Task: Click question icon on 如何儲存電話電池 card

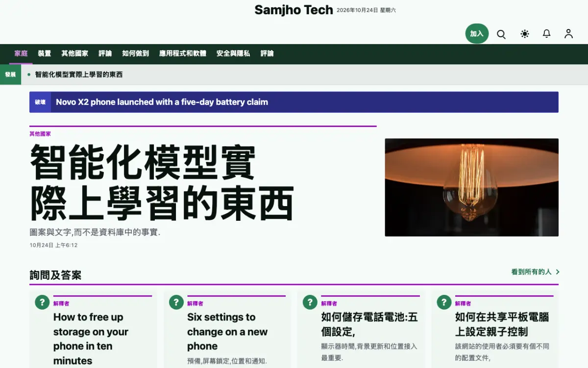Action: pos(310,302)
